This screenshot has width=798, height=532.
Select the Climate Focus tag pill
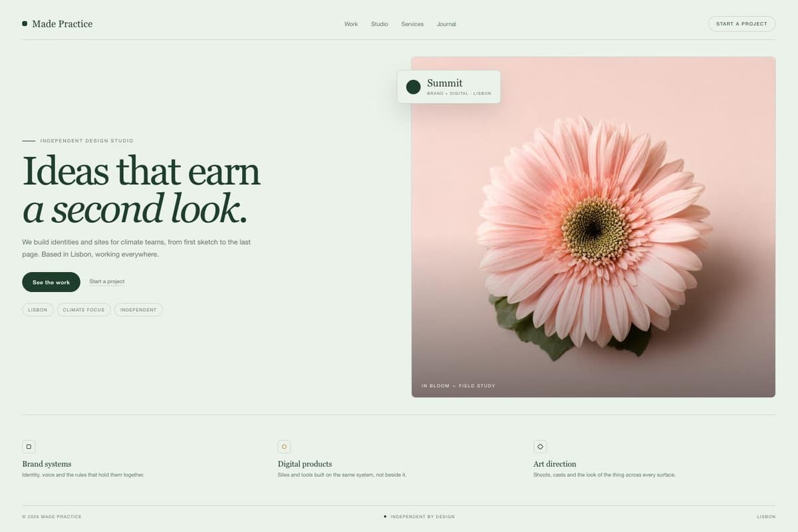click(x=84, y=309)
